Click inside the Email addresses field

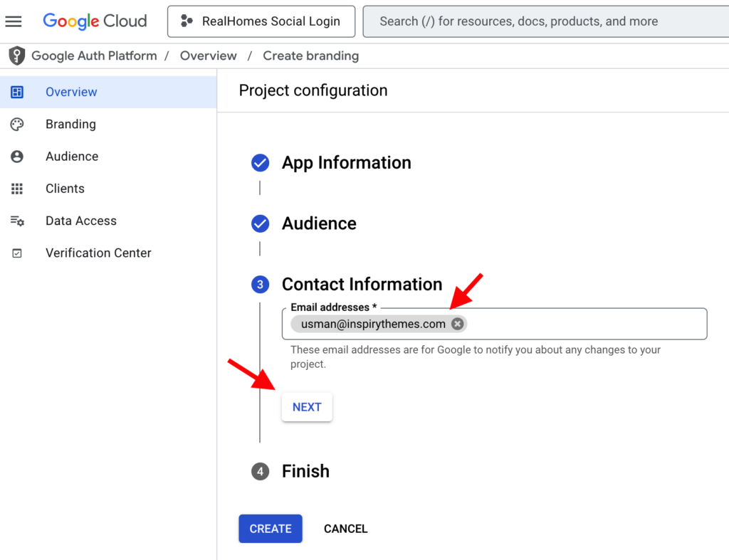tap(494, 324)
